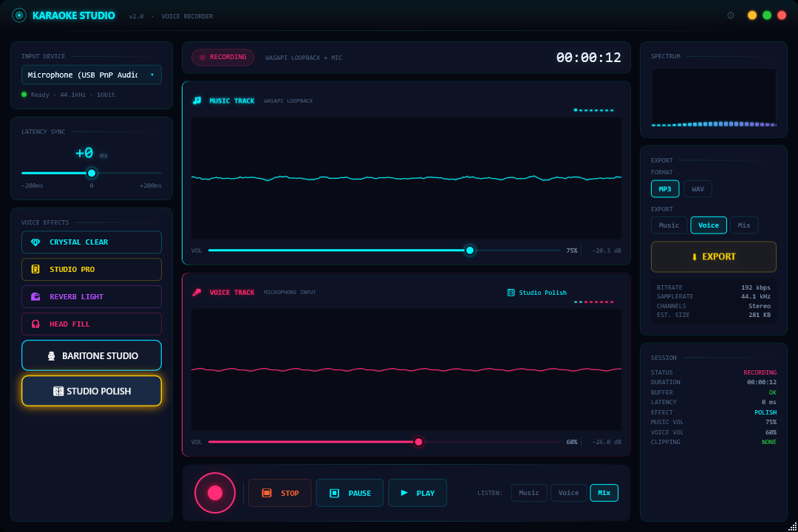Click the input device dropdown arrow
The height and width of the screenshot is (532, 798).
[152, 75]
